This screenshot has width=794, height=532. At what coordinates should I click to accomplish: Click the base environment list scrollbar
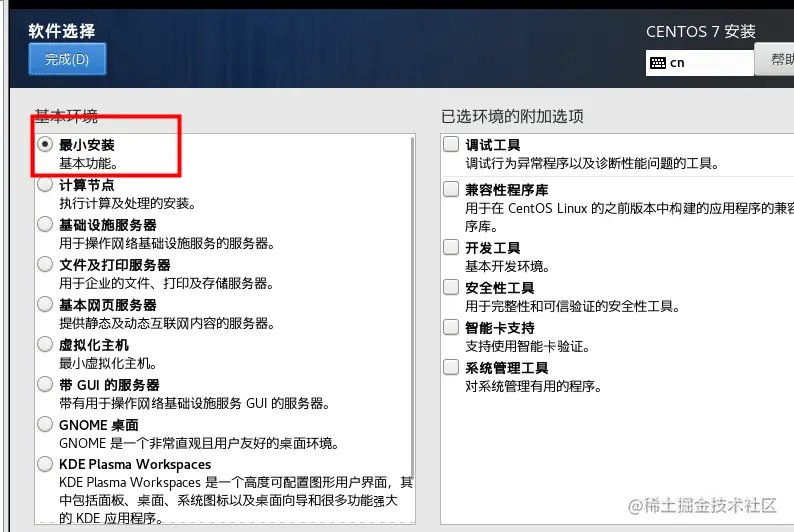[x=413, y=307]
